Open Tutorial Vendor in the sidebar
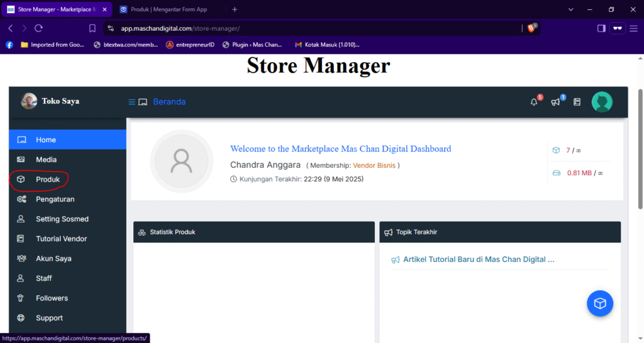The image size is (644, 343). tap(67, 238)
